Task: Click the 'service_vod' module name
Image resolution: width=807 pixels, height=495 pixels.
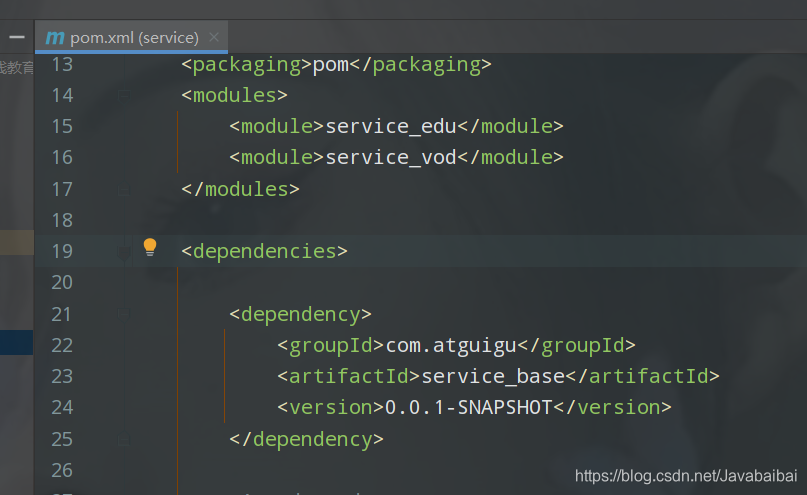Action: click(x=391, y=157)
